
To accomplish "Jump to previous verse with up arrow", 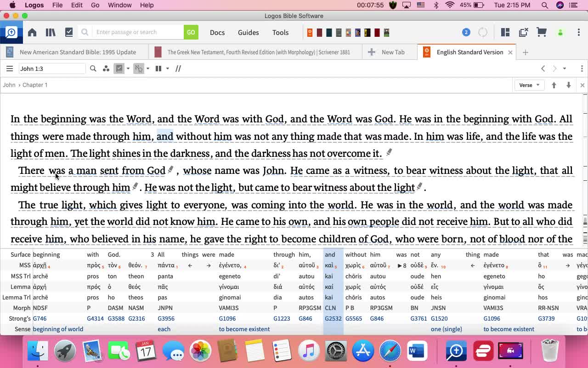I will (x=554, y=85).
